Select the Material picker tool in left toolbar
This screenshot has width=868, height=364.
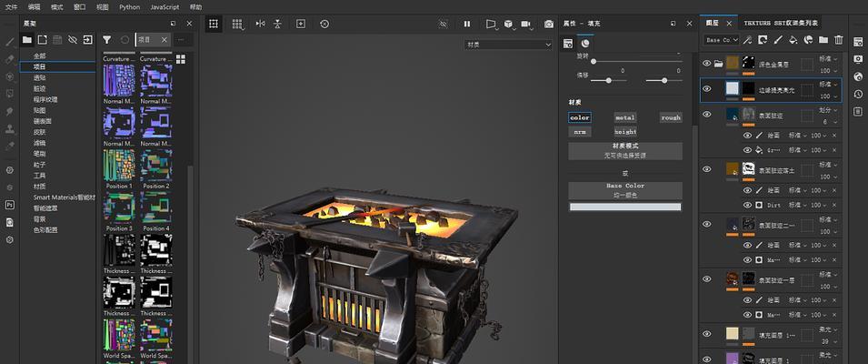tap(9, 146)
